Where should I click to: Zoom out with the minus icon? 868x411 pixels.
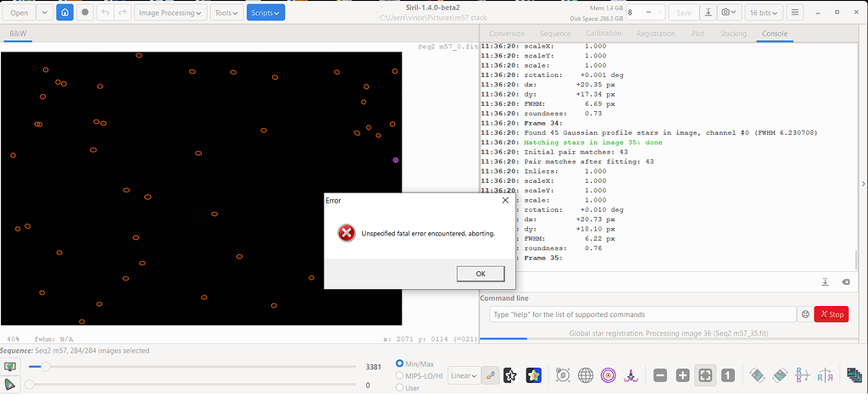tap(659, 375)
